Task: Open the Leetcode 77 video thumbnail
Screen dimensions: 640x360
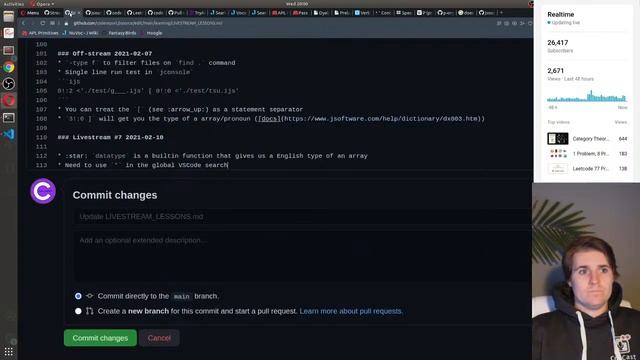Action: point(558,169)
